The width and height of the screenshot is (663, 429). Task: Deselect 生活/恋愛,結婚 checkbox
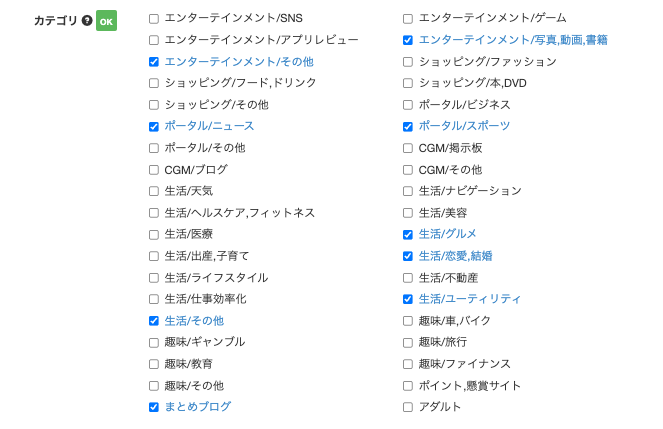coord(408,256)
